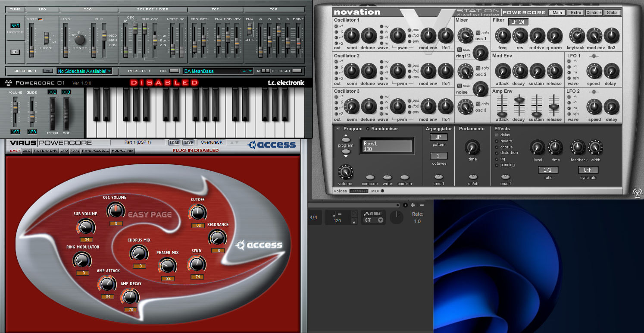
Task: Toggle the Portamento on/off button
Action: 473,177
